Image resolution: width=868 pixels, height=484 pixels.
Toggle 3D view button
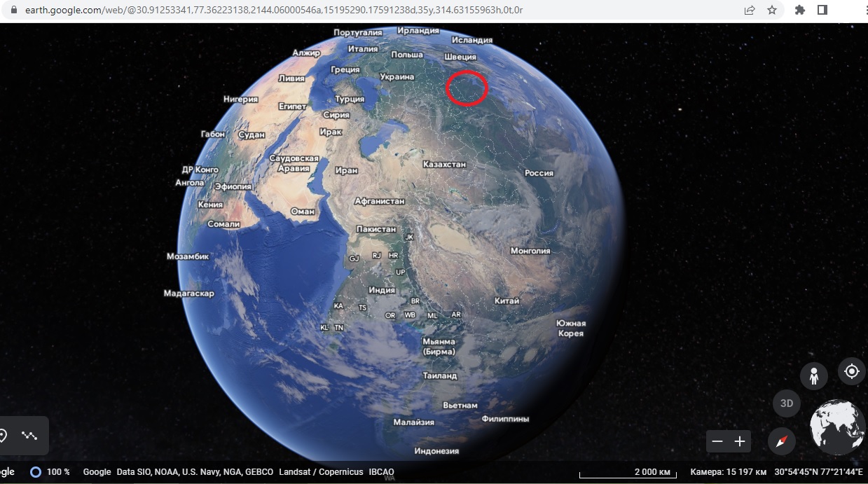click(787, 403)
